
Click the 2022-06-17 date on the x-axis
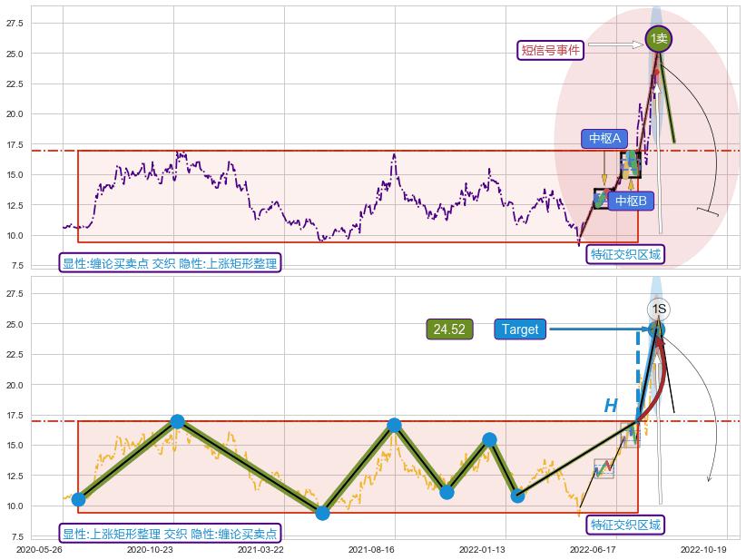point(592,549)
